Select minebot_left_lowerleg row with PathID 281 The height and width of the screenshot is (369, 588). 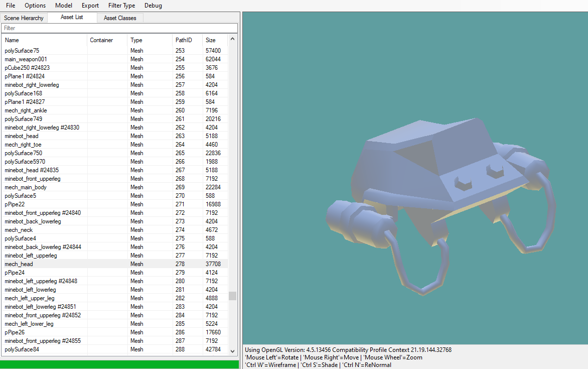tap(115, 290)
